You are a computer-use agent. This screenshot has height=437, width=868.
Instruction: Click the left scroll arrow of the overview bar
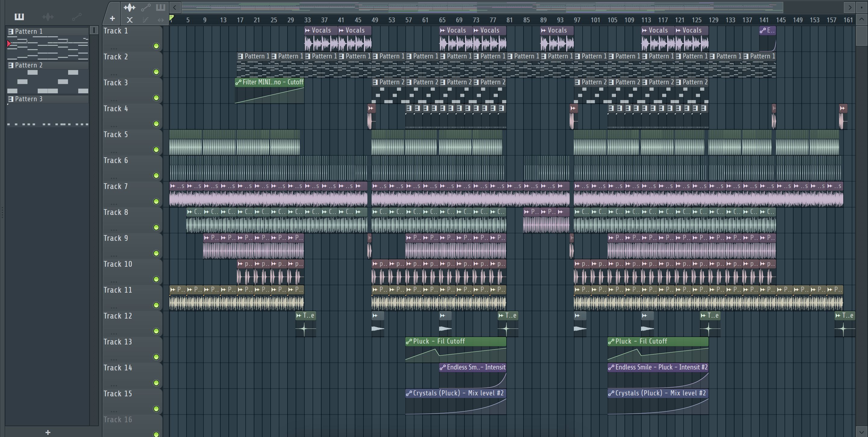(x=174, y=7)
